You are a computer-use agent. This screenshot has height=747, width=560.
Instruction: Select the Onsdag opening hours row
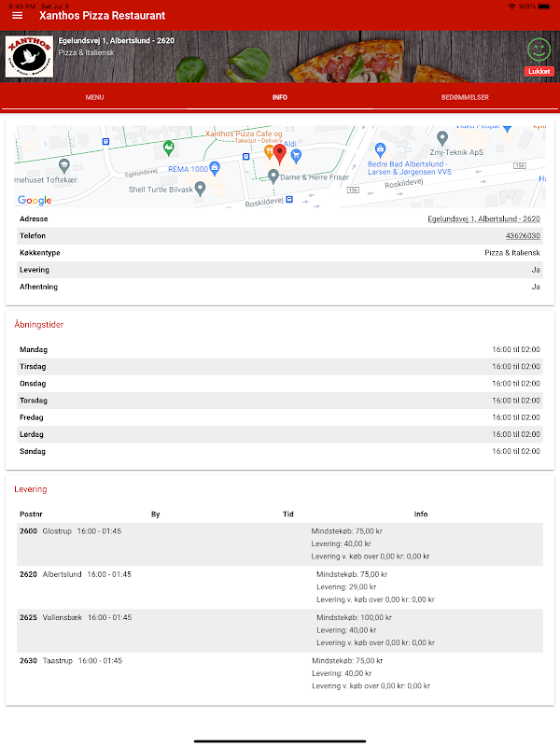point(280,384)
